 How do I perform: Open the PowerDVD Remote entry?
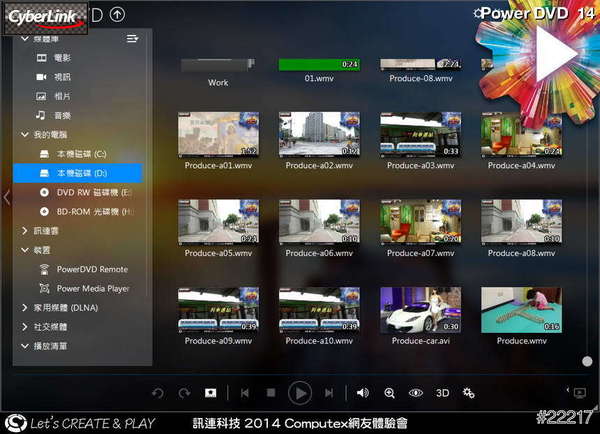click(x=92, y=269)
